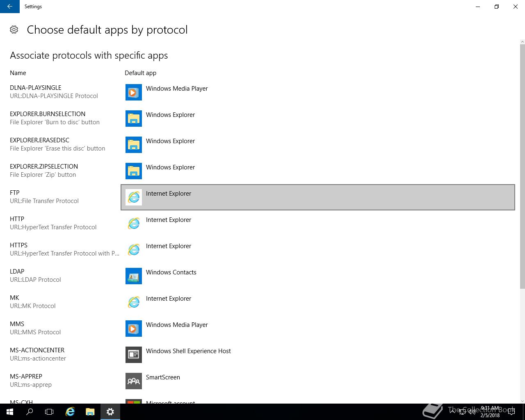Click Internet Explorer icon in HTTP row

tap(134, 224)
